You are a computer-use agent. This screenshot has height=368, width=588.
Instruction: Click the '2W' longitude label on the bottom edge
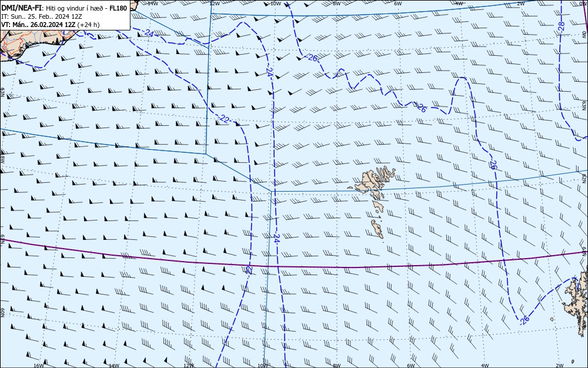560,365
